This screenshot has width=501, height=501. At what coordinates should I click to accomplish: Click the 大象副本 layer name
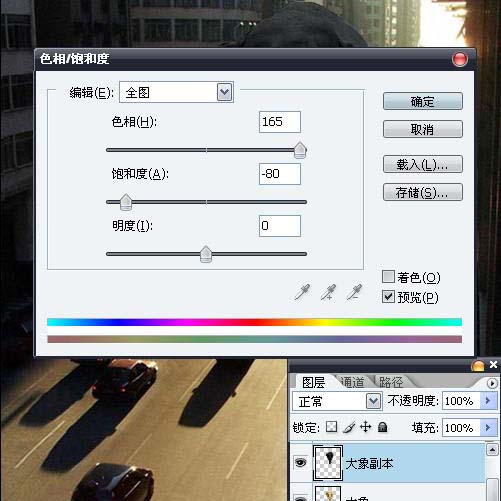point(369,464)
